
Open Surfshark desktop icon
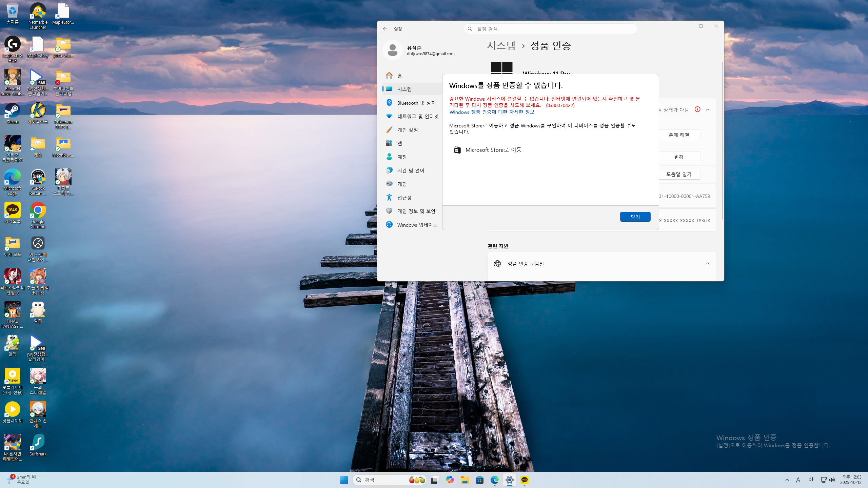point(38,446)
